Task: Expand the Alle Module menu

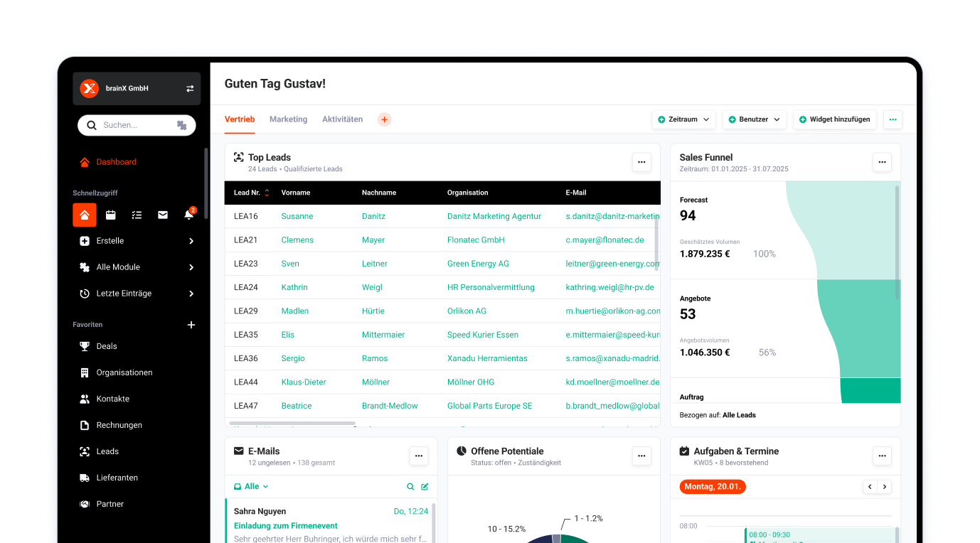Action: click(x=137, y=267)
